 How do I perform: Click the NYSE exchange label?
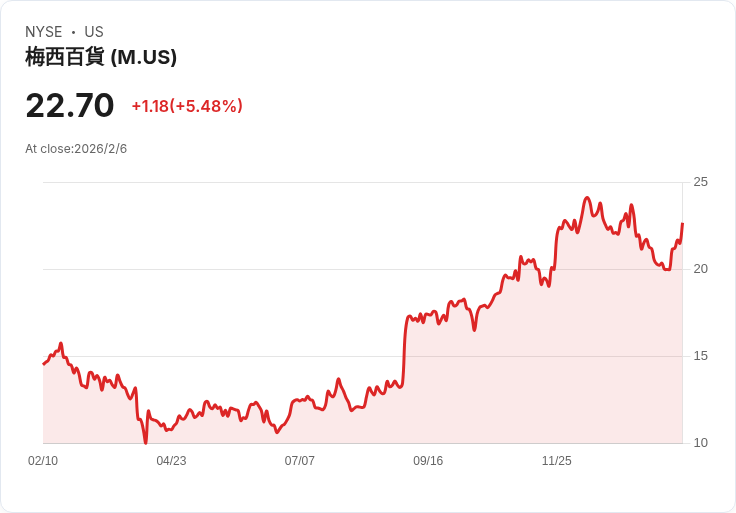pyautogui.click(x=44, y=32)
